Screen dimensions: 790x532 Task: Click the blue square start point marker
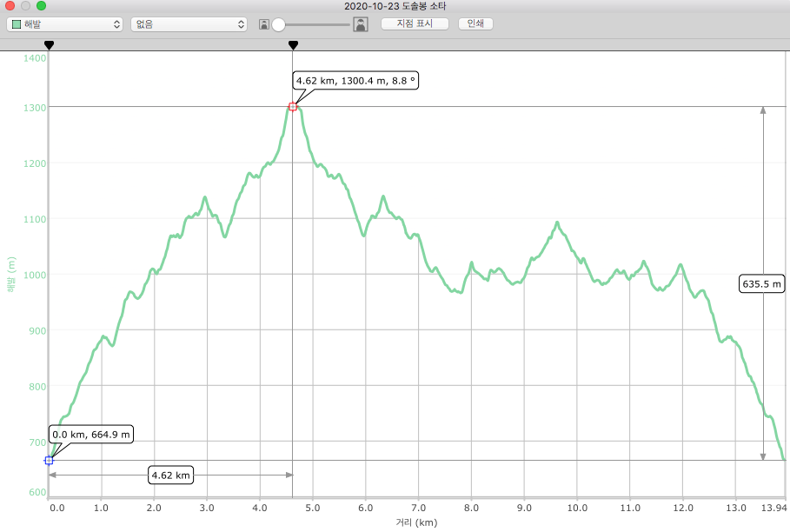(x=49, y=460)
